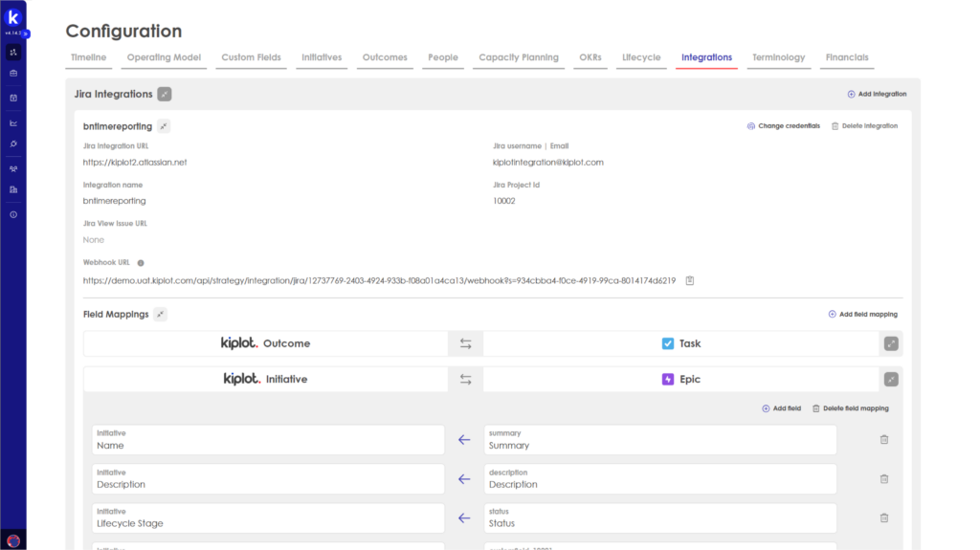Switch to the Capacity Planning tab
Screen dimensions: 980x550
pyautogui.click(x=518, y=57)
